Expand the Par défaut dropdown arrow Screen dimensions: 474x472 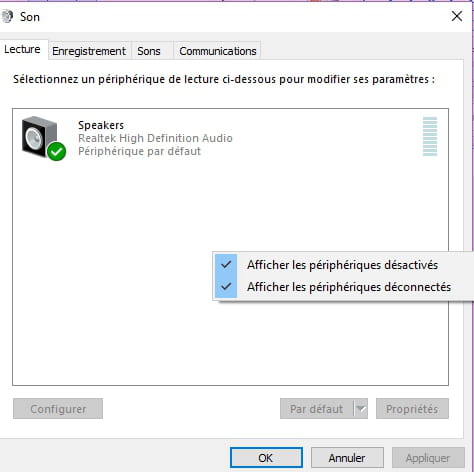pyautogui.click(x=361, y=409)
